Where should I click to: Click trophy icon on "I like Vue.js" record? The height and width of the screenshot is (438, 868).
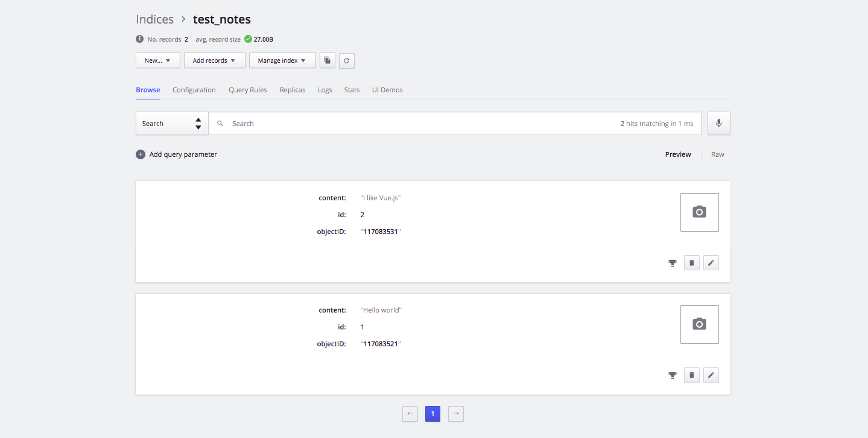672,263
